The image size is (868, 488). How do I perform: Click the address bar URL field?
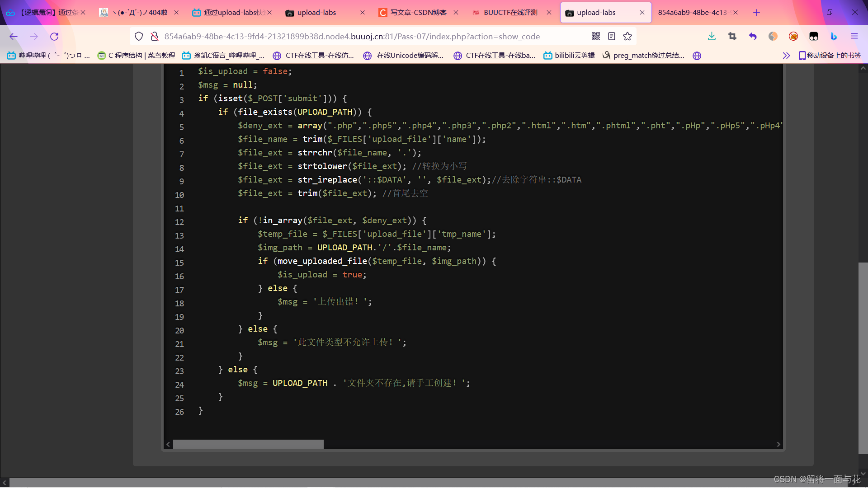pyautogui.click(x=352, y=37)
